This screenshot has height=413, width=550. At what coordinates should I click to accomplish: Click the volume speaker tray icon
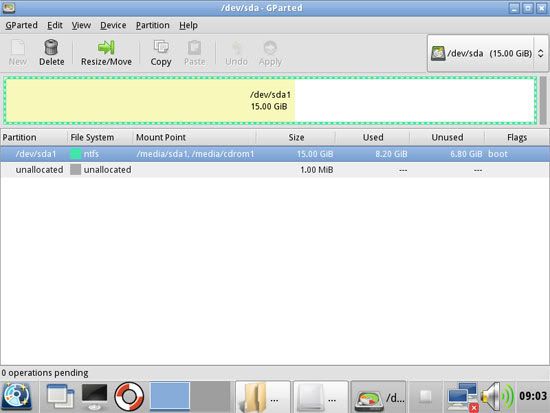click(497, 397)
